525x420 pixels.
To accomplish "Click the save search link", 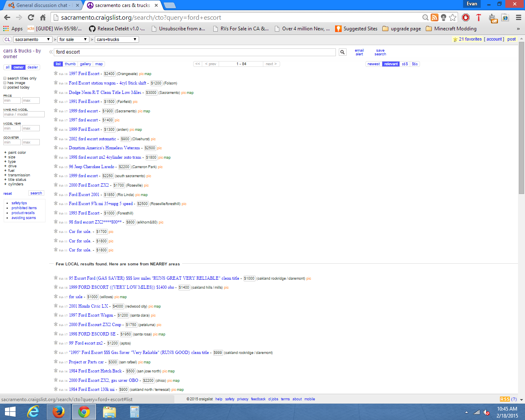I will click(x=380, y=52).
